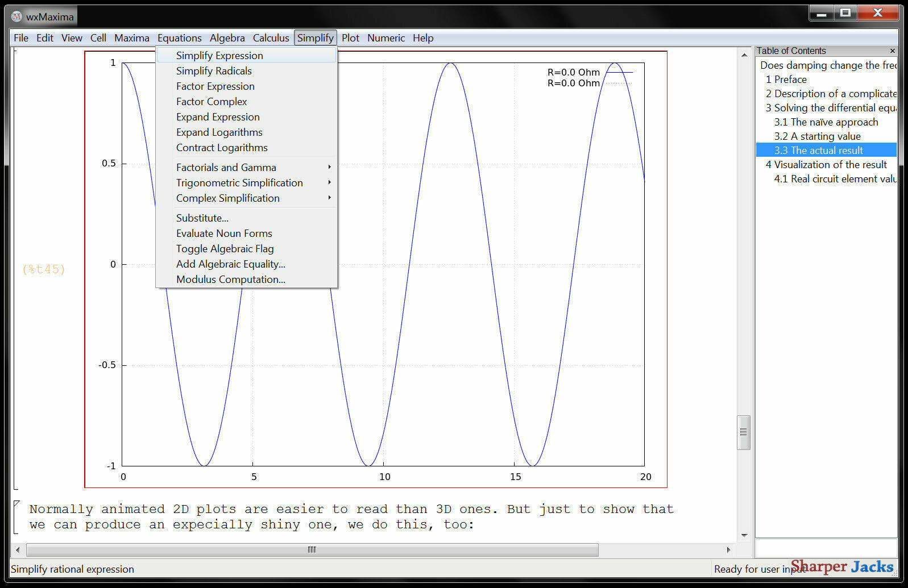Open Modulus Computation... dialog
This screenshot has width=908, height=588.
coord(247,280)
